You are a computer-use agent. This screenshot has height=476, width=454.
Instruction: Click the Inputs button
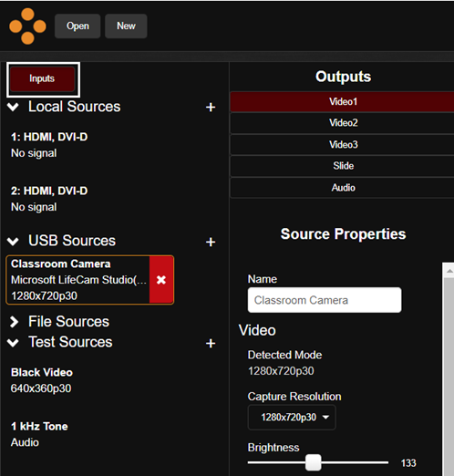coord(42,78)
